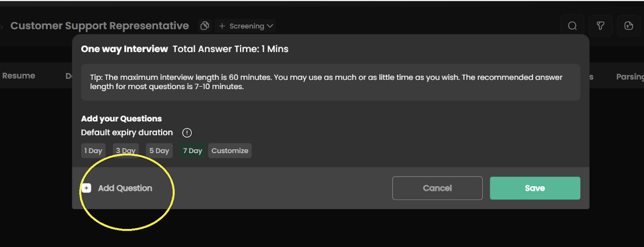Viewport: 644px width, 247px height.
Task: Click the Add Question label
Action: tap(125, 188)
